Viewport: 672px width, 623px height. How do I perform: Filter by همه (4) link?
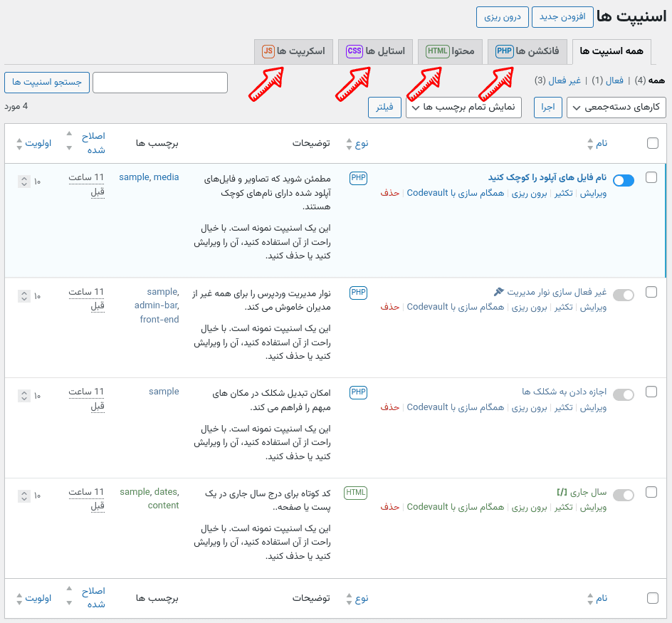point(650,80)
